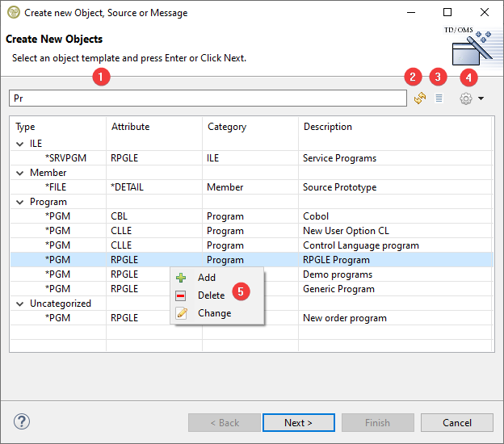The image size is (504, 444).
Task: Collapse the Member tree group
Action: (x=20, y=173)
